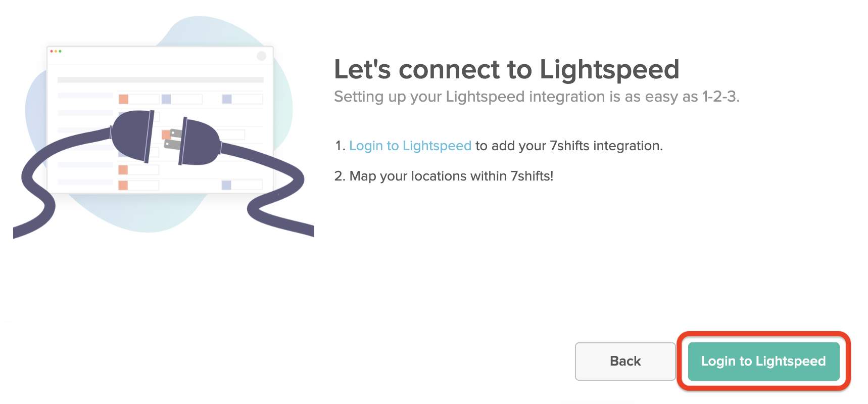Click the yellow traffic-light dot in illustration

[56, 51]
